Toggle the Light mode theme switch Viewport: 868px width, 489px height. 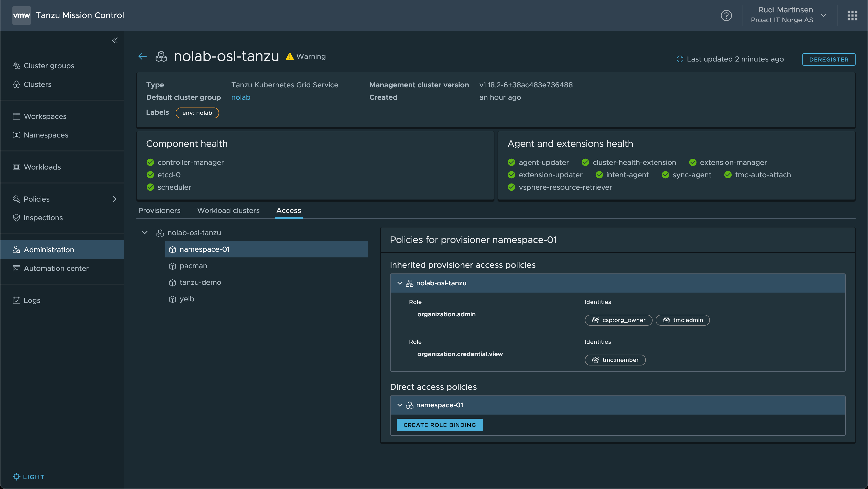click(28, 477)
